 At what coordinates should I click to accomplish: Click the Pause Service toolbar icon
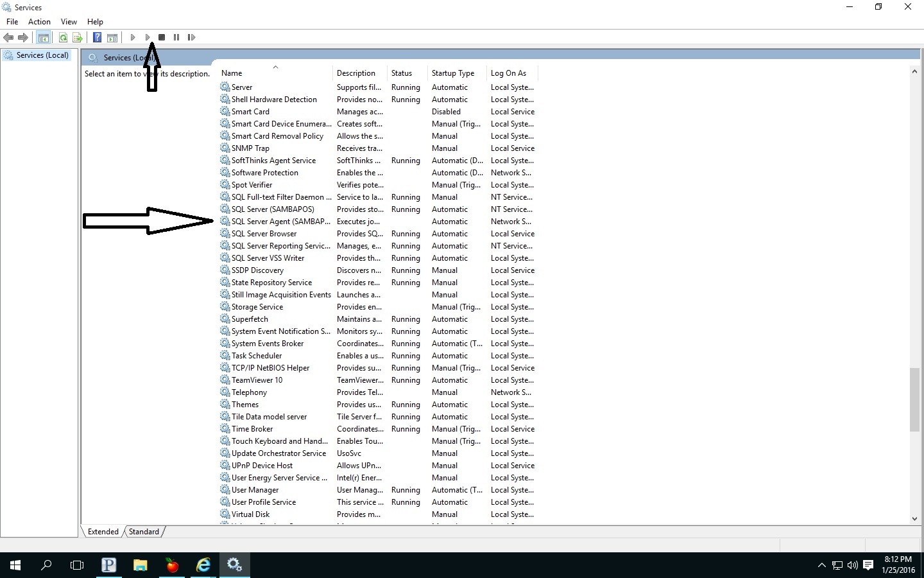click(176, 37)
